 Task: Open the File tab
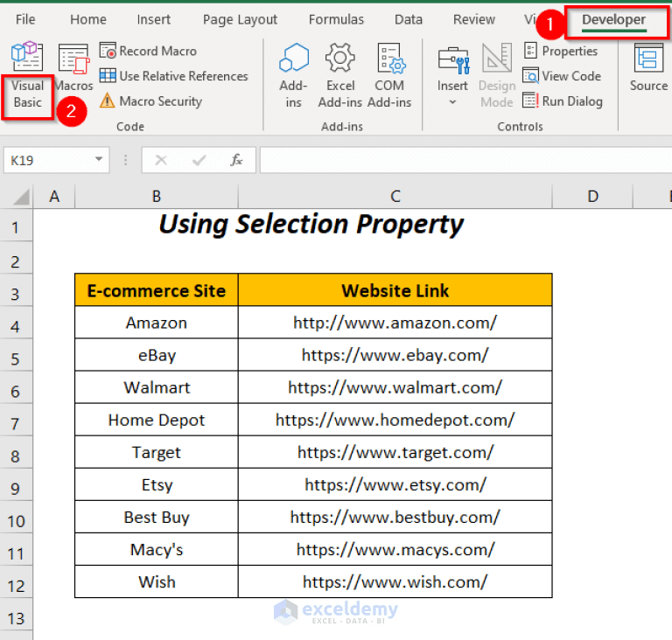click(25, 19)
